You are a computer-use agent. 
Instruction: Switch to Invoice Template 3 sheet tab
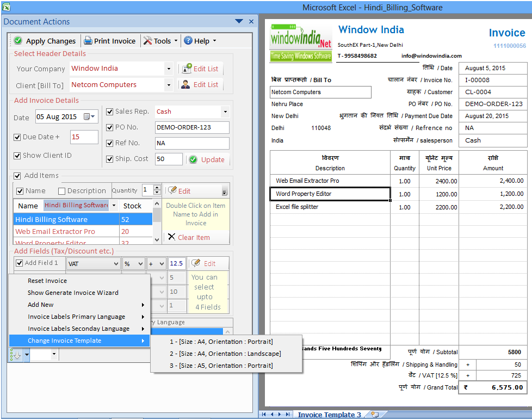(x=329, y=415)
